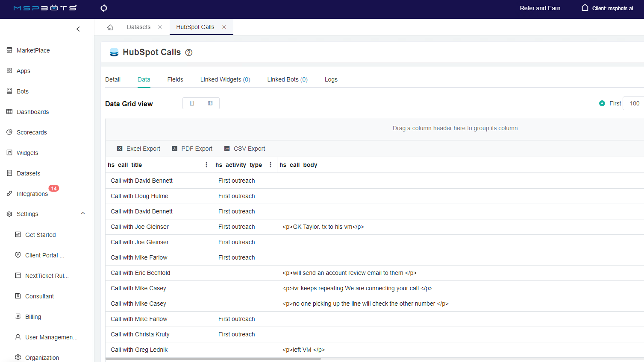
Task: Click the Integrations 14 notification badge
Action: 54,188
